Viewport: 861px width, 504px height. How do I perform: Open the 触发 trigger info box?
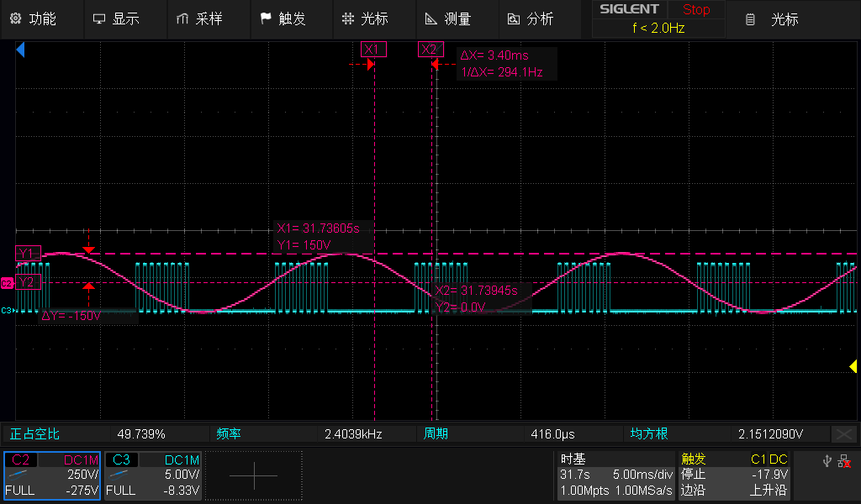coord(734,475)
